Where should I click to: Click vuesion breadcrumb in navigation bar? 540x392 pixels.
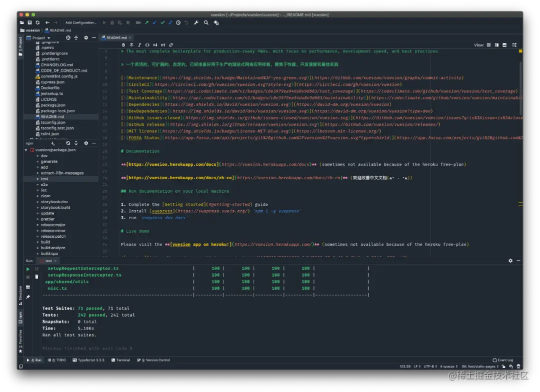(30, 30)
